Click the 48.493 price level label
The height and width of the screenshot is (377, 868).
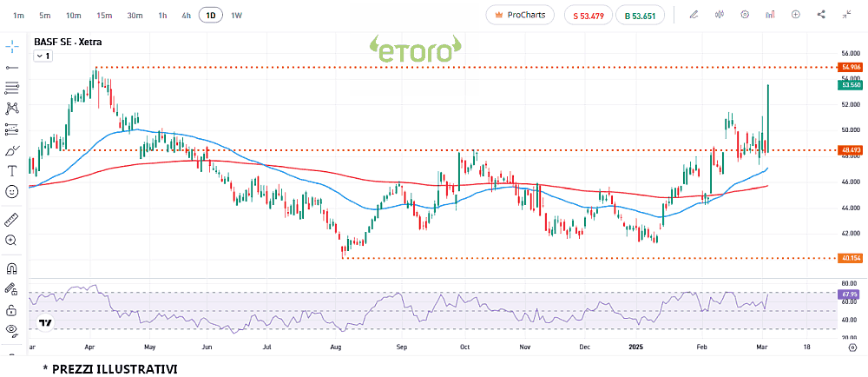click(x=851, y=150)
